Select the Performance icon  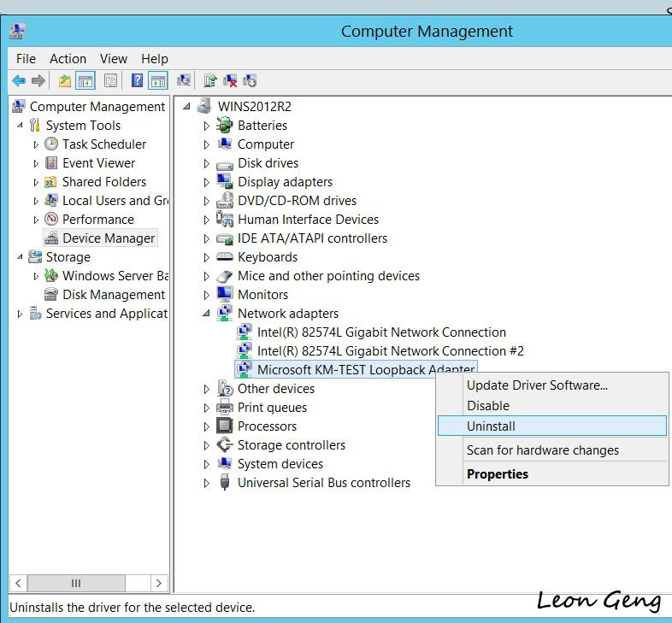[51, 219]
